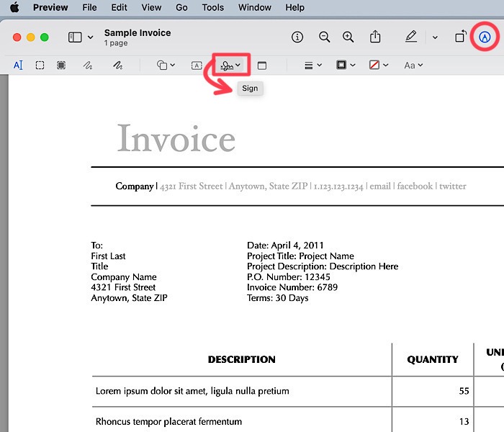Rotate the page with the Rotate icon
Viewport: 504px width, 432px height.
point(460,37)
